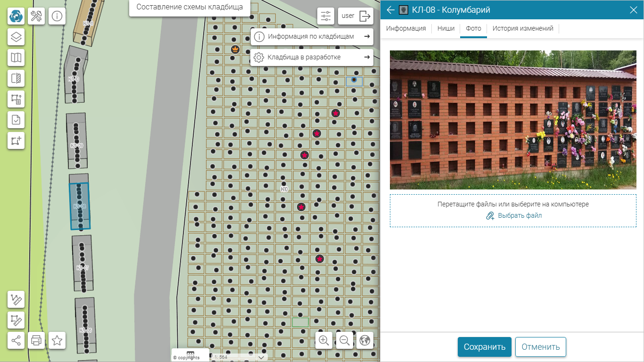Select the distance measurement ruler tool
The height and width of the screenshot is (362, 644).
pyautogui.click(x=16, y=299)
